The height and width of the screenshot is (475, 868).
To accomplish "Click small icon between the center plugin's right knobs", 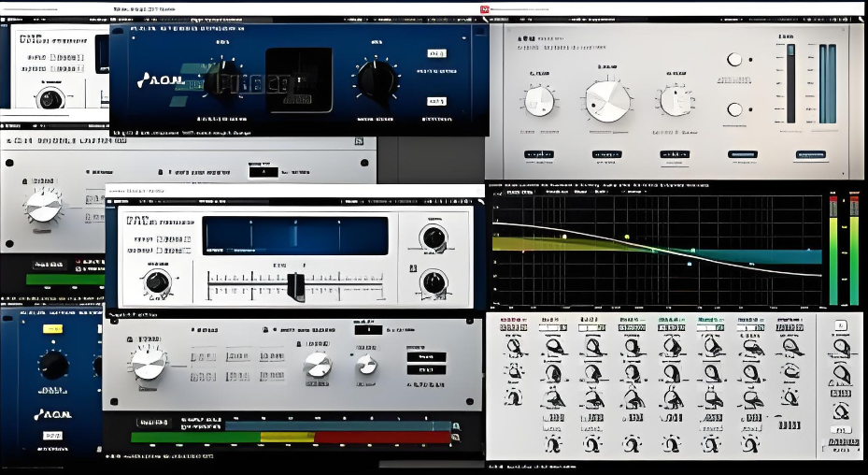I will tap(412, 268).
